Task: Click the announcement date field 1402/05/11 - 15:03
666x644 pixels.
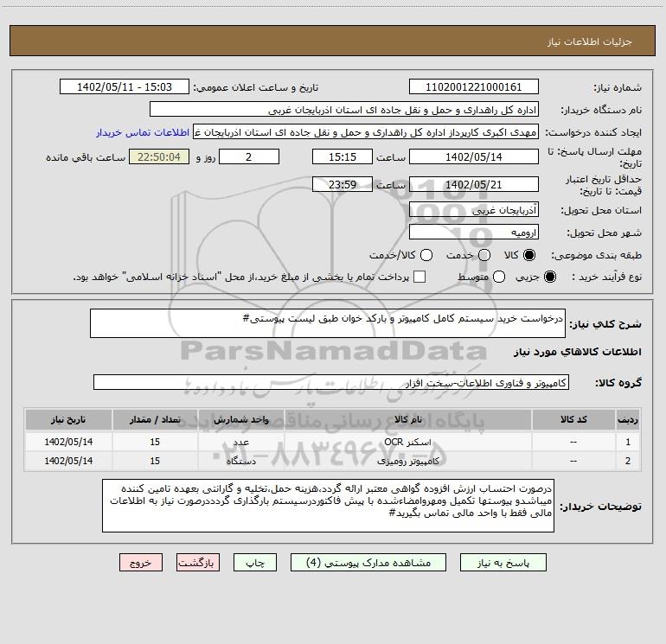Action: coord(125,87)
